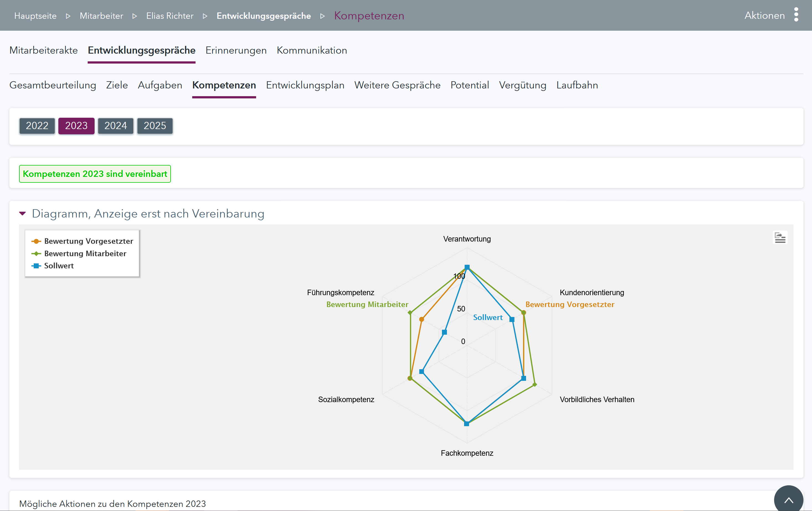Go to Hauptseite breadcrumb link
The image size is (812, 511).
35,16
